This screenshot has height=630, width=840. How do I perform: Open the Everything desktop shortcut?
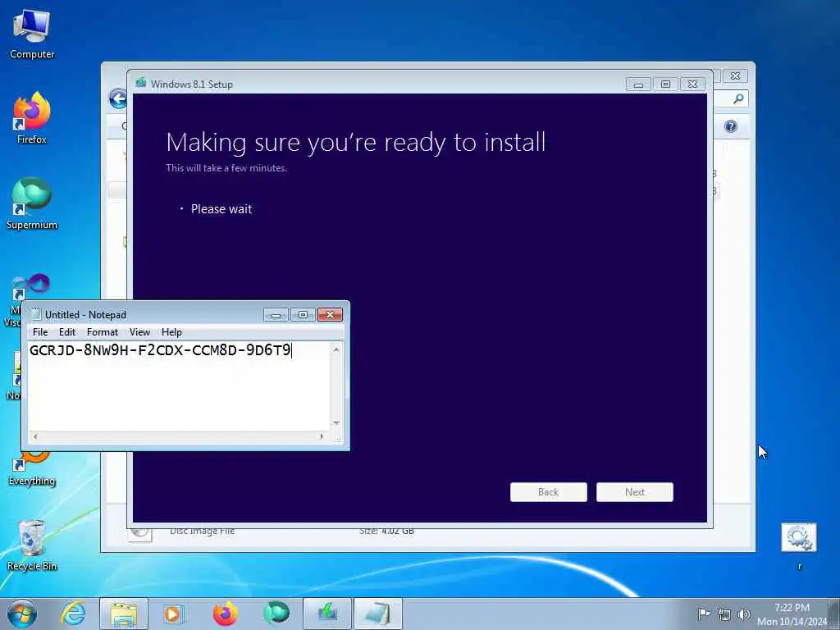(x=32, y=467)
